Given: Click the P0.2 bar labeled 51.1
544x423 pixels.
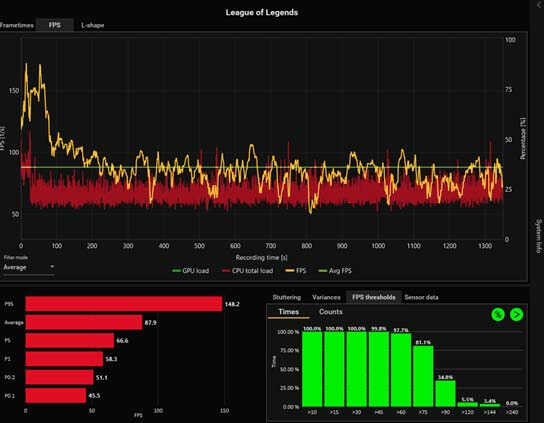Looking at the screenshot, I should 59,377.
